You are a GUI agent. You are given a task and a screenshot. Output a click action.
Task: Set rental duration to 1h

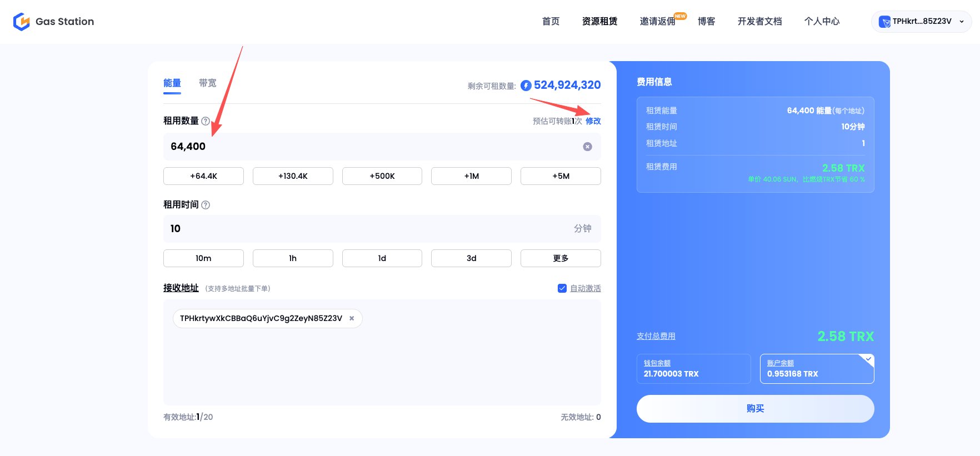pyautogui.click(x=293, y=258)
